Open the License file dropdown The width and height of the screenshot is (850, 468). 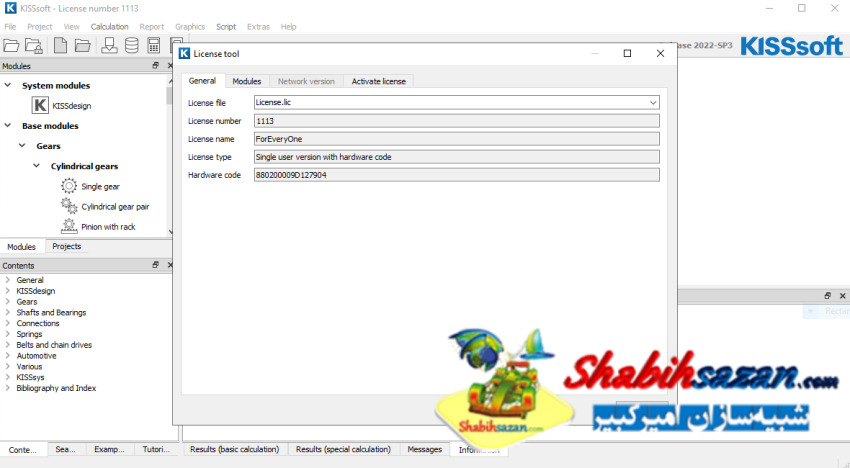coord(653,102)
